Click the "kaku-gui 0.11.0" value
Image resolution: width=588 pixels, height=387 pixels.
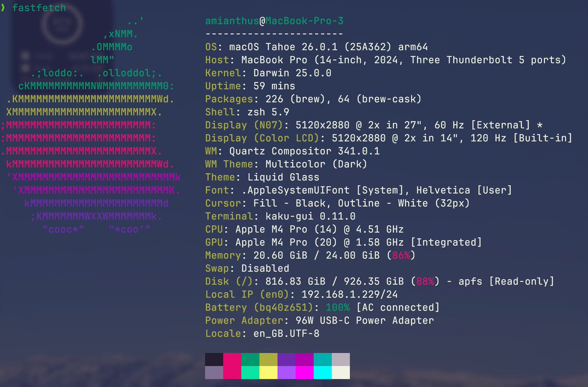pos(311,216)
